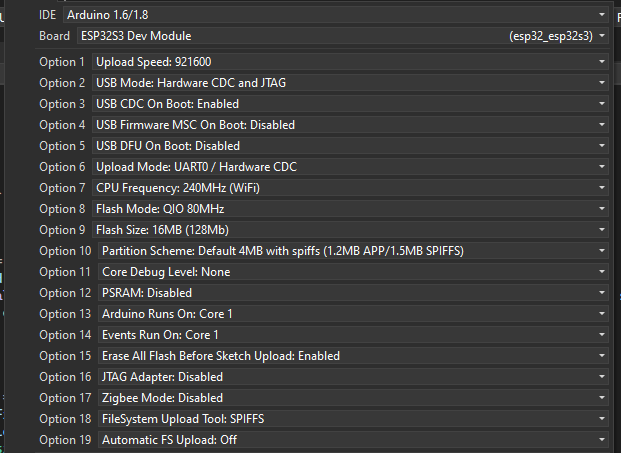Open the USB CDC On Boot: Enabled dropdown
Image resolution: width=621 pixels, height=453 pixels.
[350, 104]
